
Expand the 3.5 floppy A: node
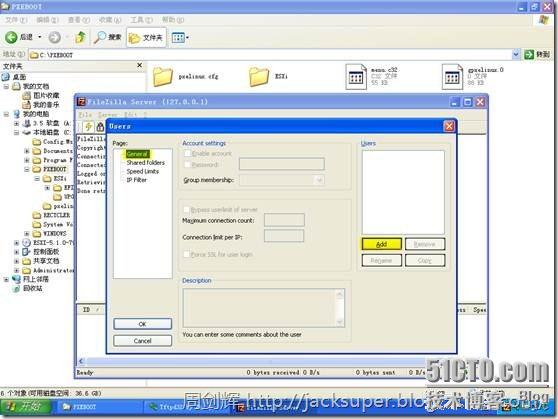pyautogui.click(x=16, y=123)
